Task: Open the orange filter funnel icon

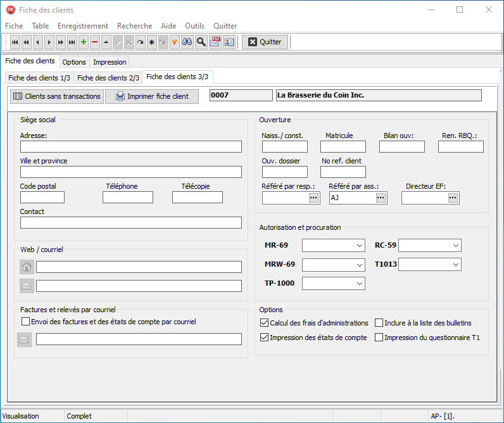Action: 175,42
